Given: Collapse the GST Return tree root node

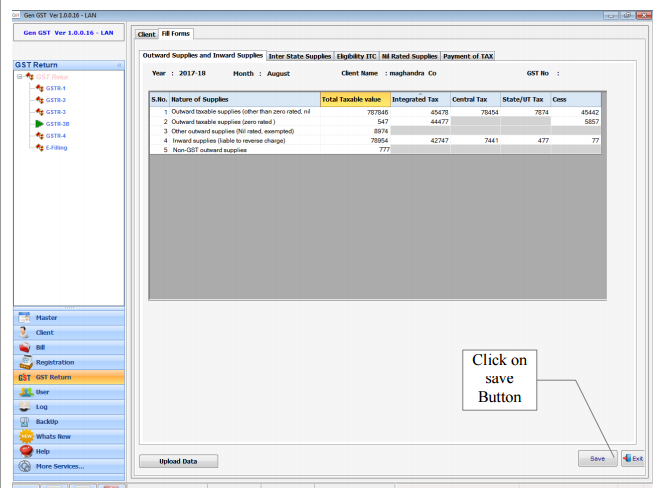Looking at the screenshot, I should (19, 77).
